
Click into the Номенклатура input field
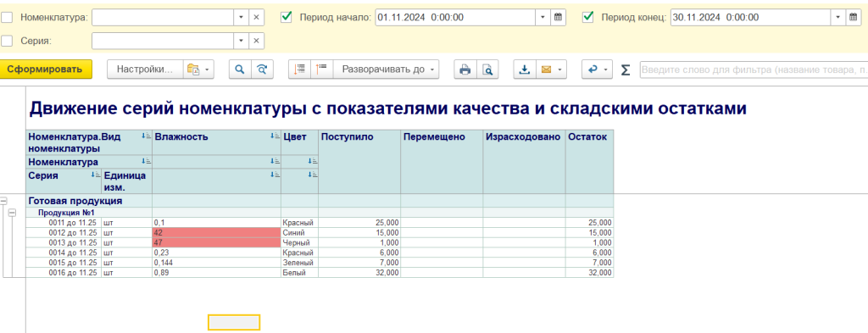click(x=163, y=17)
